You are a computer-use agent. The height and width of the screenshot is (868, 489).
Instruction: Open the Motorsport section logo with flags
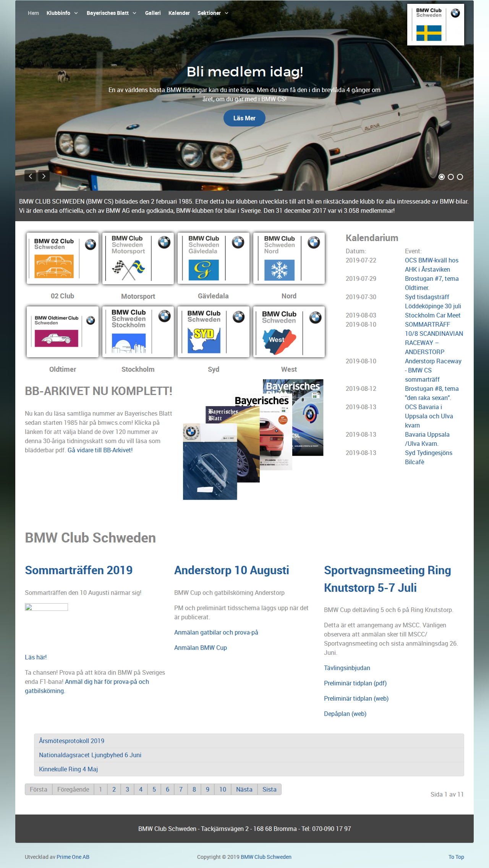click(x=138, y=258)
